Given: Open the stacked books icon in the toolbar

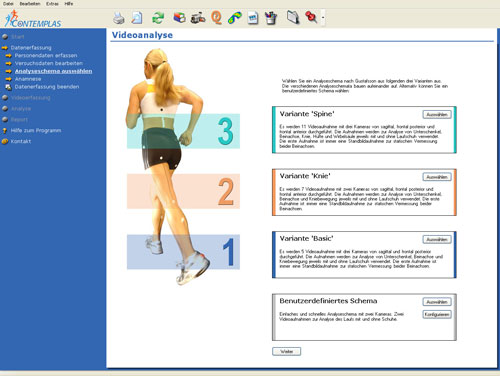Looking at the screenshot, I should (179, 18).
